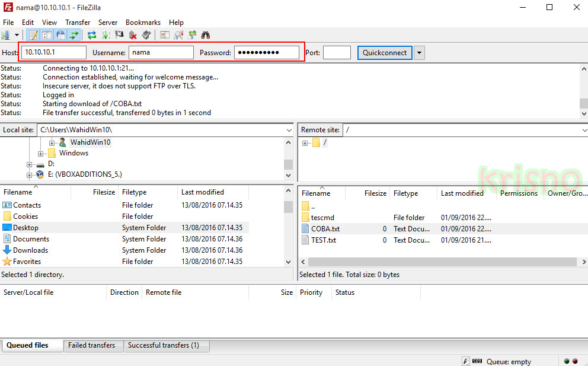Toggle filename filters magnifier icon
Viewport: 588px width, 366px height.
click(178, 35)
